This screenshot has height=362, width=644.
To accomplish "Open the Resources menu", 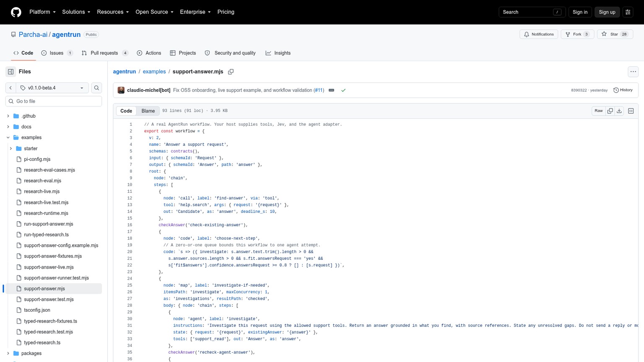I will pyautogui.click(x=113, y=12).
